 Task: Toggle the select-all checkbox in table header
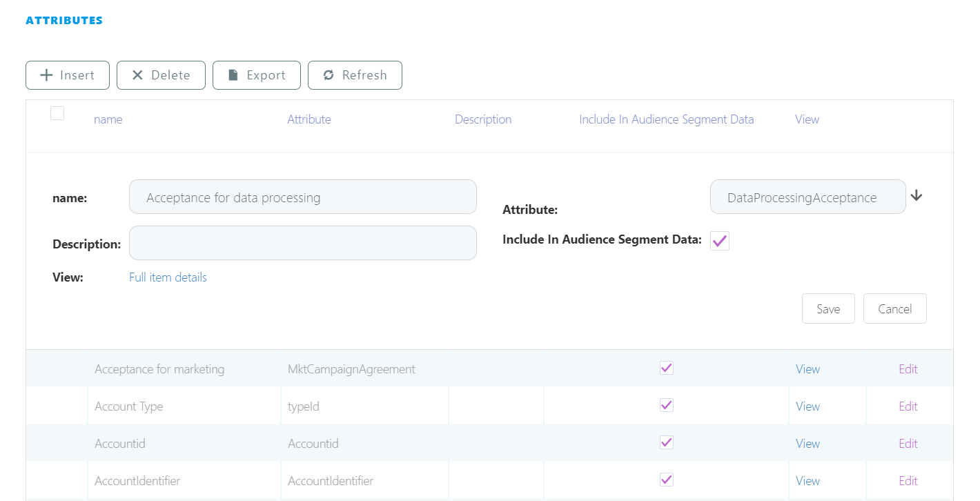pos(57,113)
